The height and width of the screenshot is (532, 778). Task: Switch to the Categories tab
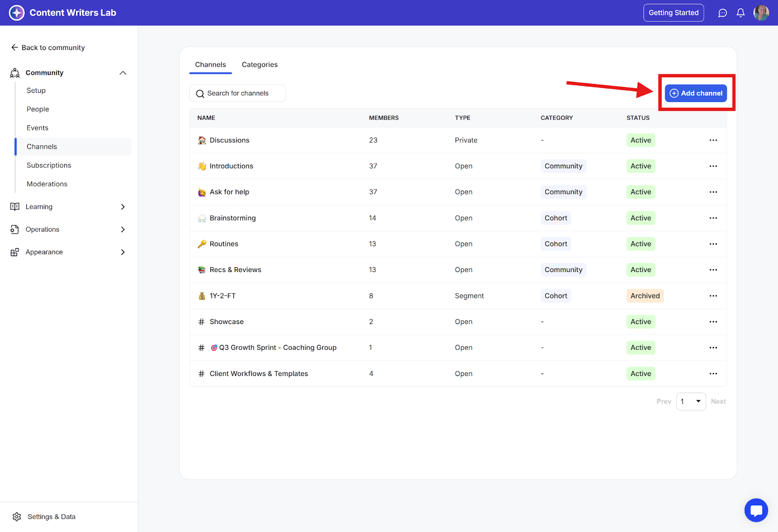(260, 65)
